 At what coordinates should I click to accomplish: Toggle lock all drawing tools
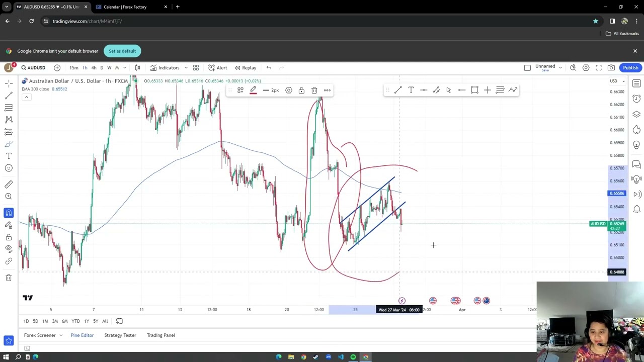9,237
